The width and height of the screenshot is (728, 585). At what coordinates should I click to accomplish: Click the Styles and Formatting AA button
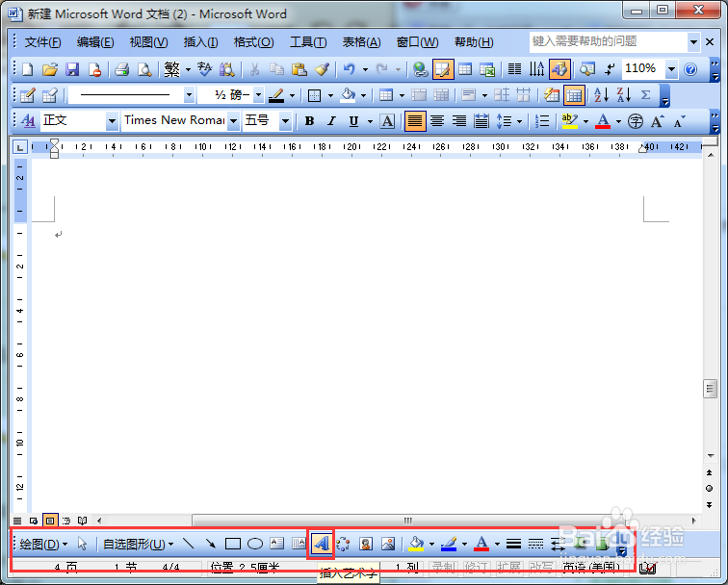[x=28, y=121]
